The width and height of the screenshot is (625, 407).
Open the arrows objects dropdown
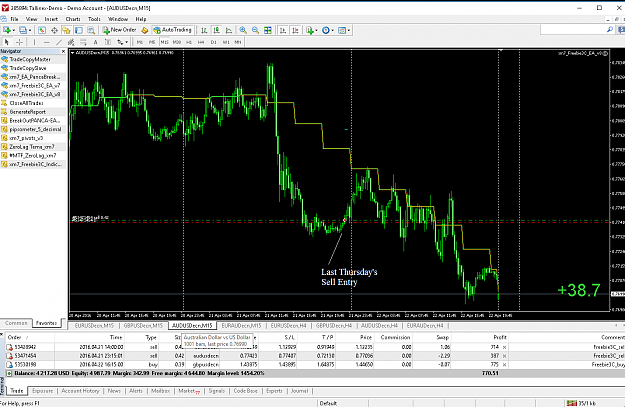(122, 42)
